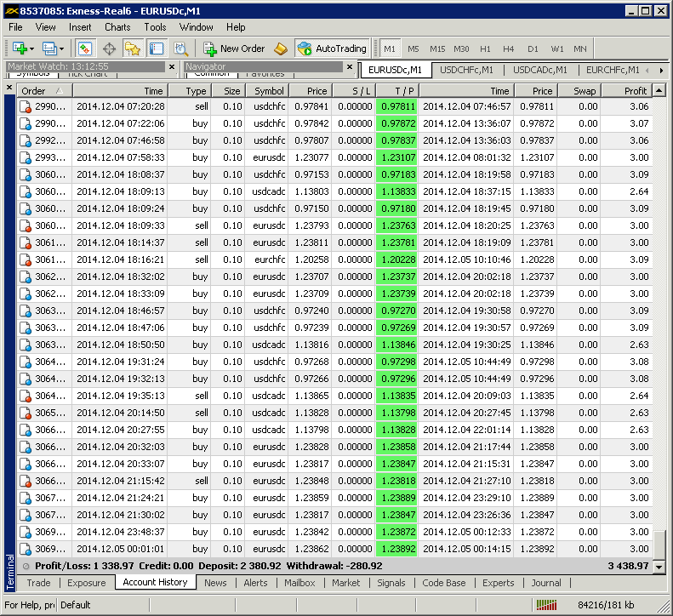Open the Tools menu
The width and height of the screenshot is (673, 616).
pos(155,27)
